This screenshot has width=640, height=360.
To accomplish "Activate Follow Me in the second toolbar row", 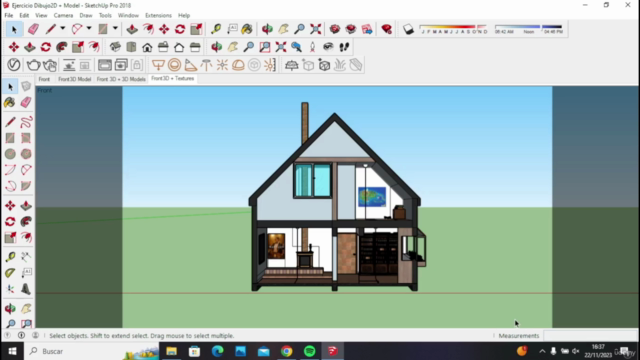I will (x=62, y=47).
